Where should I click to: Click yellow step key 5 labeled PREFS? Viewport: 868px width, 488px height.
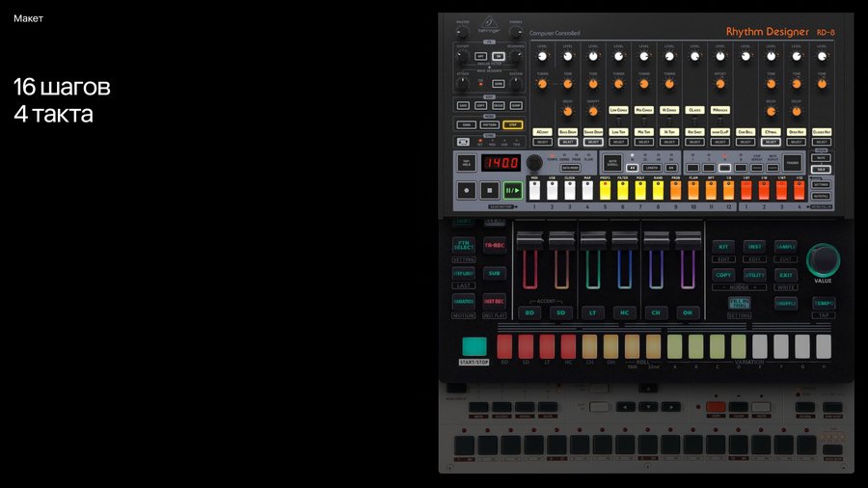(x=605, y=190)
